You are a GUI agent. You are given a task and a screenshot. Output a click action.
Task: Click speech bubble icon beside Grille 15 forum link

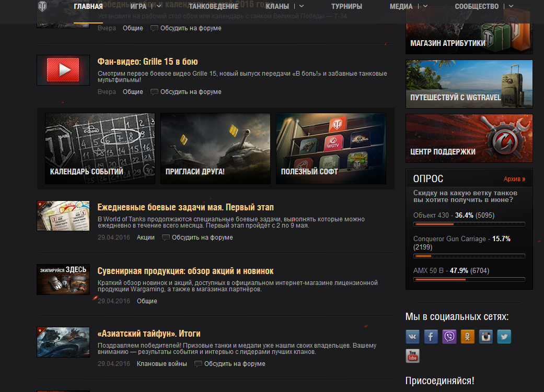pos(154,92)
